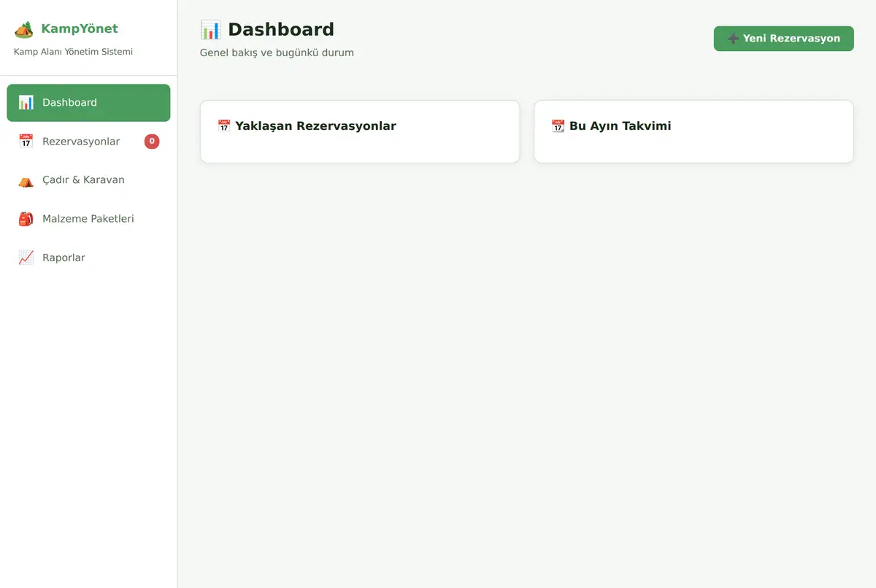Click the 'Kamp Alanı Yönetim Sistemi' tagline
The image size is (876, 588).
point(73,52)
